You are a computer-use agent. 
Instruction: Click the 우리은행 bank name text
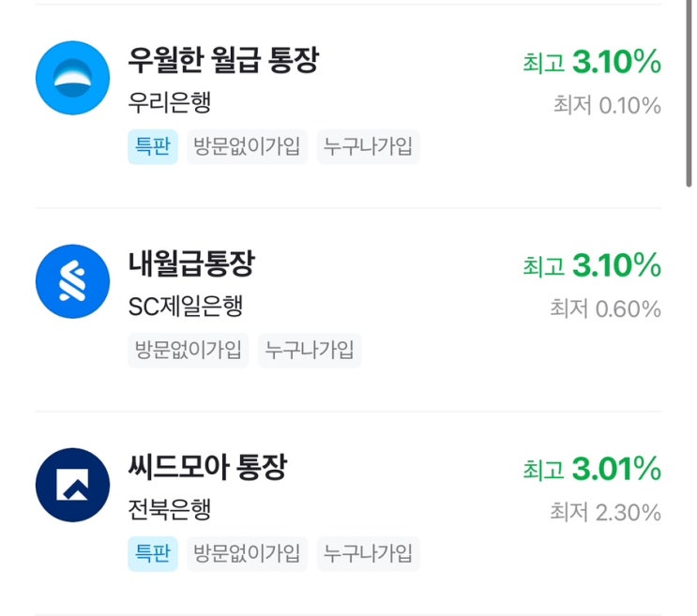point(170,103)
